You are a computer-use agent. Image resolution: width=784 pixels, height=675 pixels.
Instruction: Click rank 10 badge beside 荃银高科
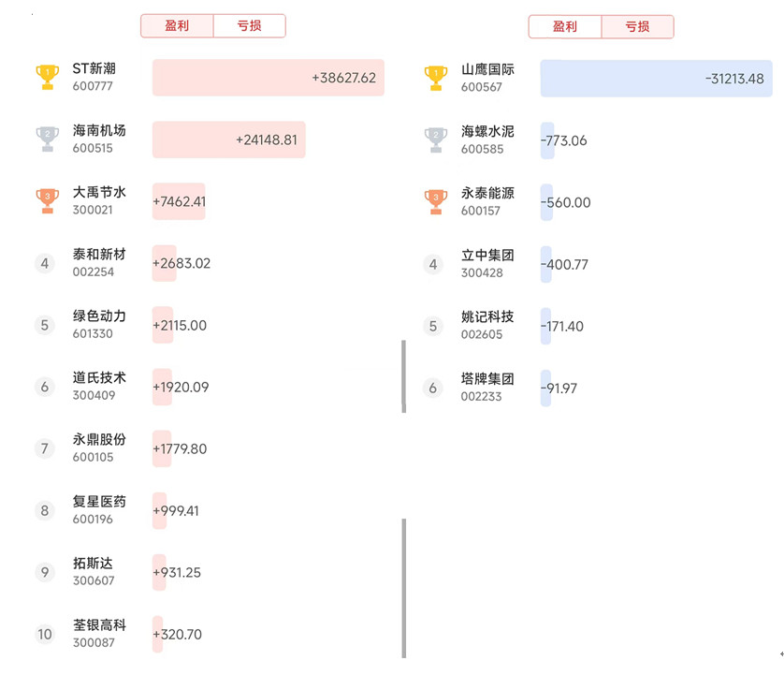click(x=45, y=634)
